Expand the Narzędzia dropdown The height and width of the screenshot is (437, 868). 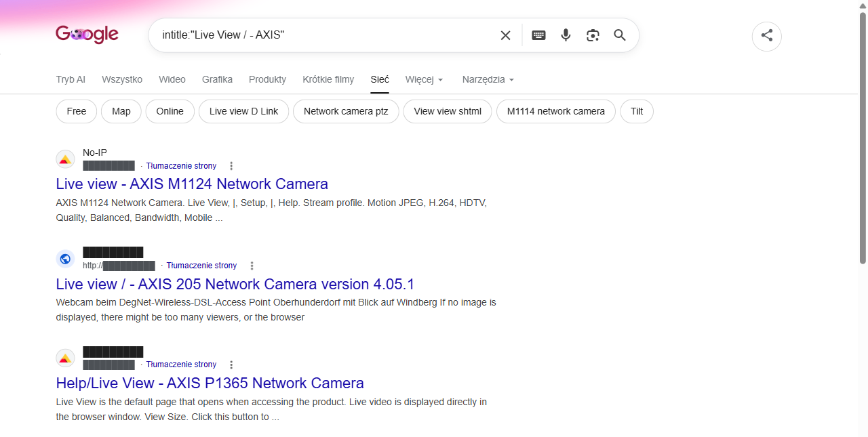(488, 79)
